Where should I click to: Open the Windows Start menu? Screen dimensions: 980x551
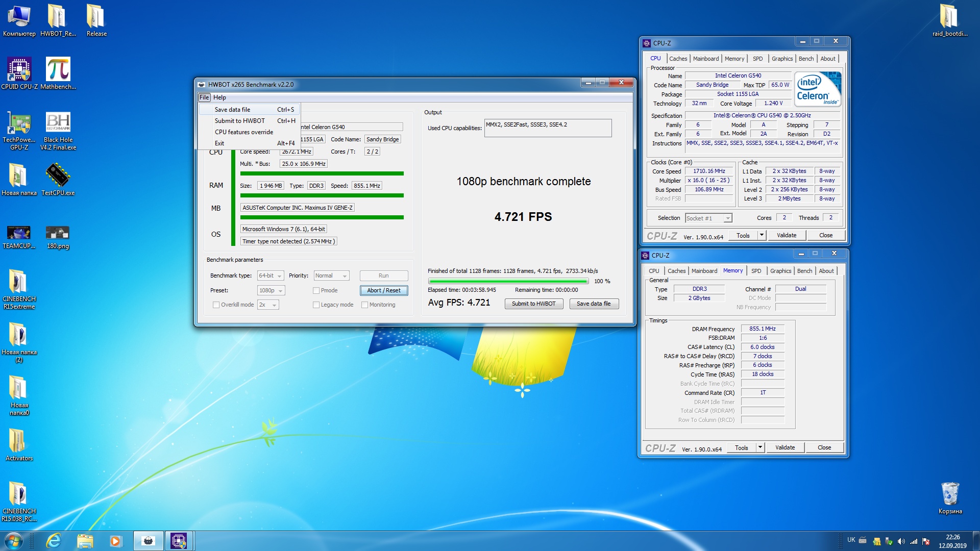pyautogui.click(x=14, y=541)
